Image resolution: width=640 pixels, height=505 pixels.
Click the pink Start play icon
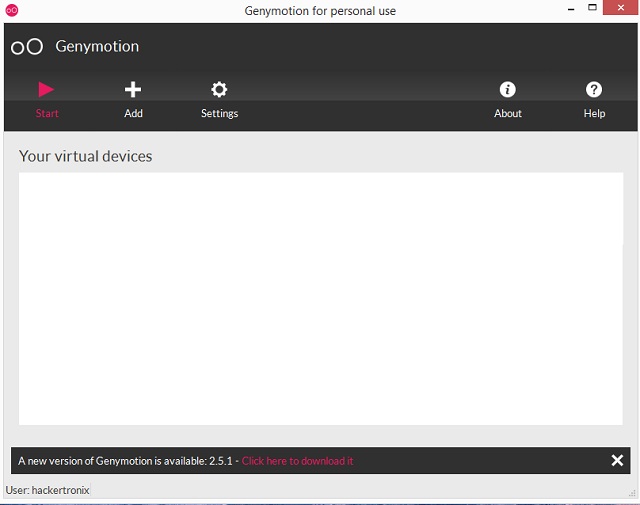(46, 89)
